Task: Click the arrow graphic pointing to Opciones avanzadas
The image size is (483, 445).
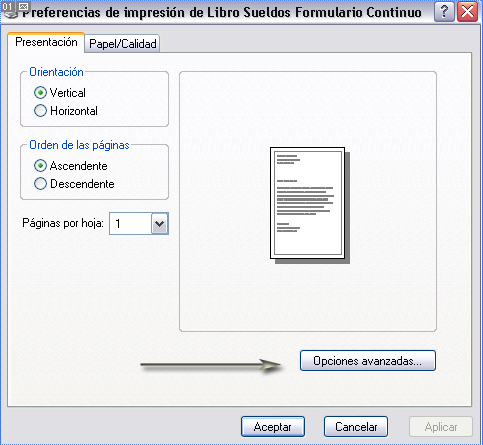Action: [211, 365]
